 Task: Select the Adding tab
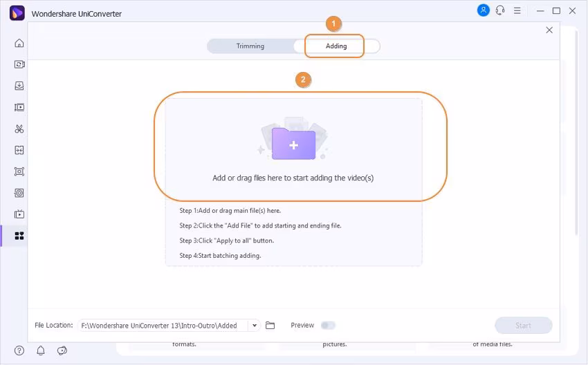[x=336, y=46]
